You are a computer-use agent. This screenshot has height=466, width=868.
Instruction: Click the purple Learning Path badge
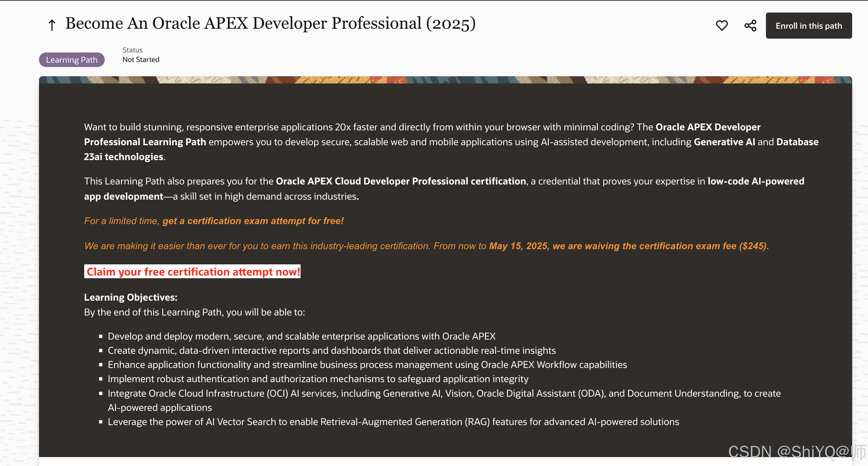[71, 60]
